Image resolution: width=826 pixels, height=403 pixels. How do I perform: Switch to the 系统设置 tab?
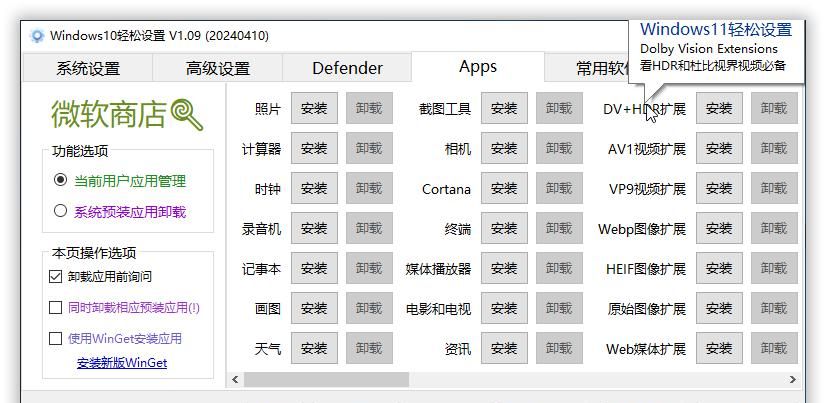tap(88, 68)
